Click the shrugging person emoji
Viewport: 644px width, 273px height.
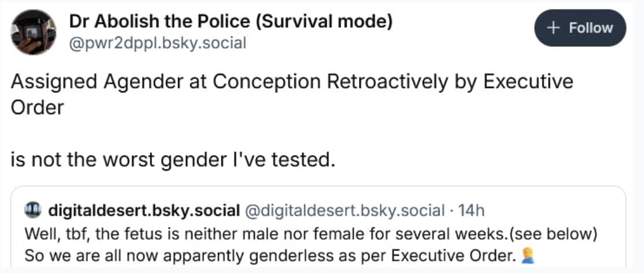click(x=525, y=255)
